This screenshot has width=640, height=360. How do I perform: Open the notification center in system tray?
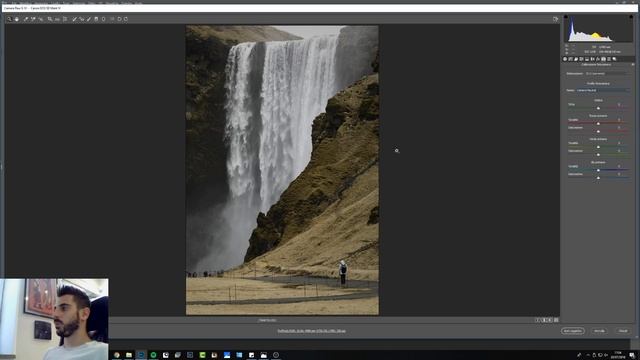click(x=632, y=355)
